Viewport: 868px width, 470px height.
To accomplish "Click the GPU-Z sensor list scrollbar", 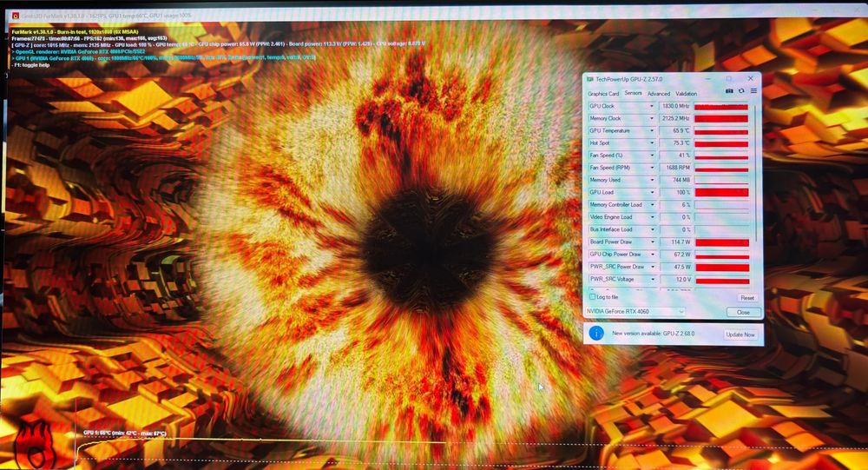I will pos(754,172).
